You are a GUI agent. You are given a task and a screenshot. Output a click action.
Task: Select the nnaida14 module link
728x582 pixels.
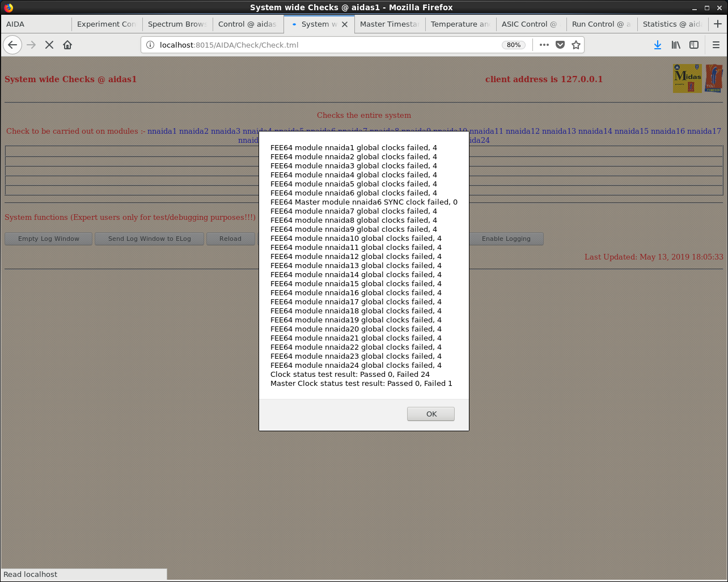coord(595,131)
